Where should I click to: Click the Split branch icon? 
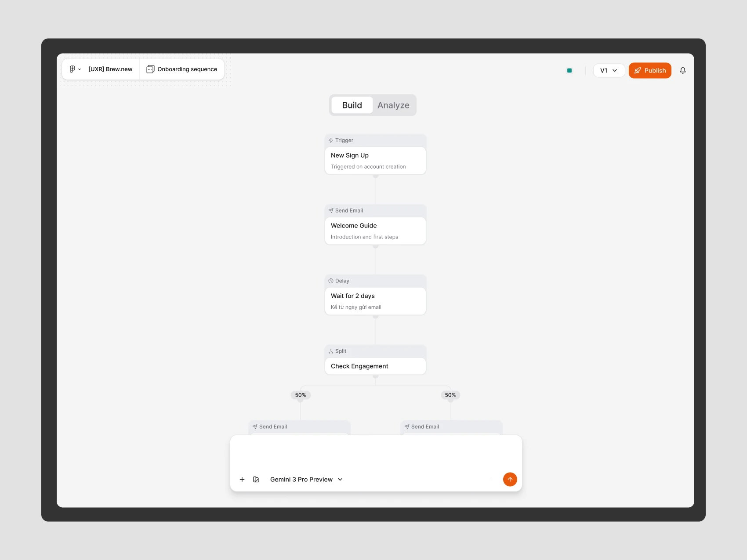click(x=331, y=351)
